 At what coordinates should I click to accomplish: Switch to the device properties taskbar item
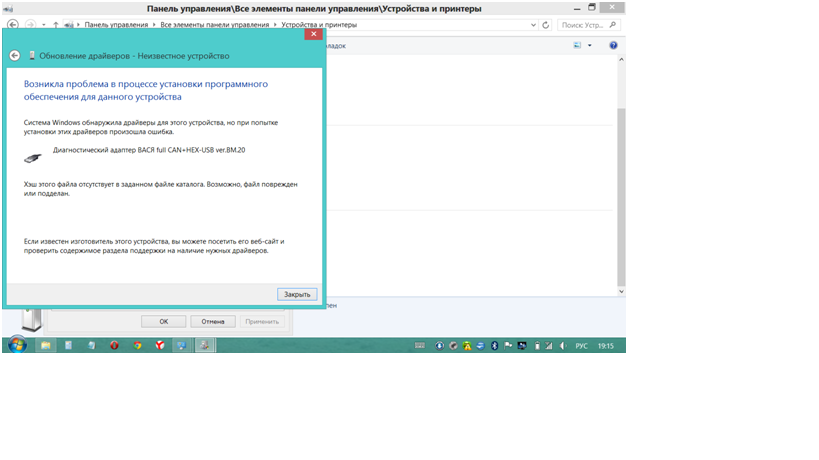click(205, 345)
